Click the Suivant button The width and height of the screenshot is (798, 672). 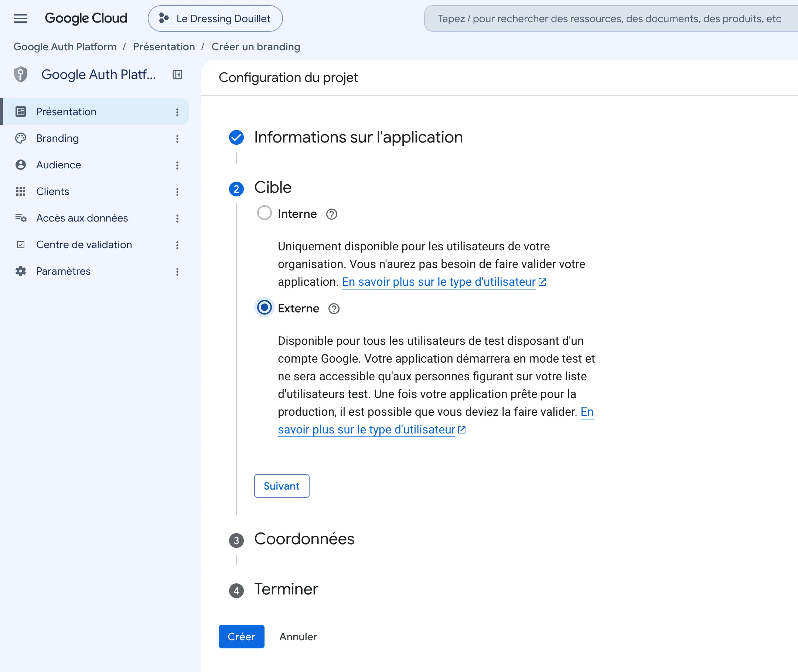[282, 486]
